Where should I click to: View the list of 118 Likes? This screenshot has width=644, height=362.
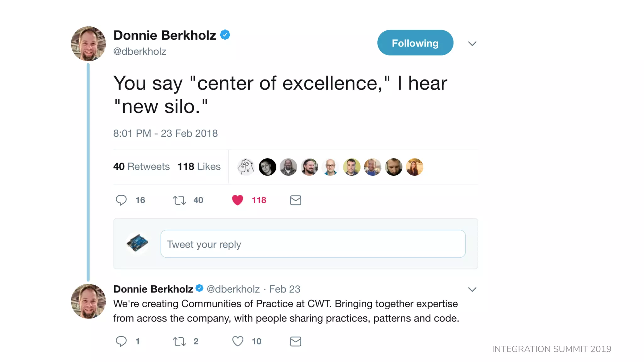199,167
